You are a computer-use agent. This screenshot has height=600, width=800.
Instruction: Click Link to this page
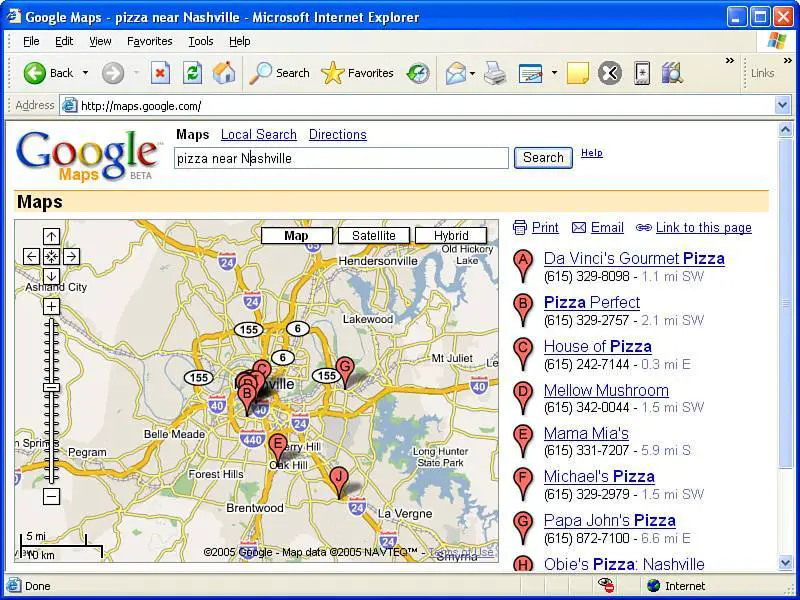[x=704, y=228]
